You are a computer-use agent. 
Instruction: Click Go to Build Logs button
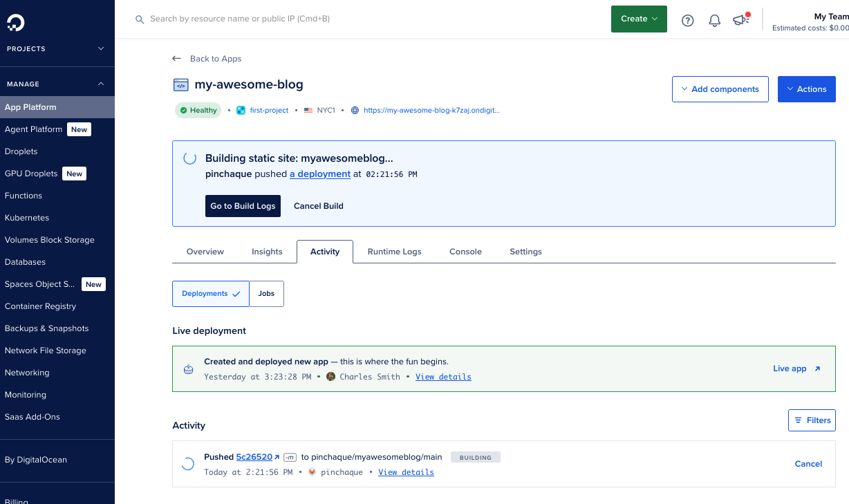tap(243, 206)
